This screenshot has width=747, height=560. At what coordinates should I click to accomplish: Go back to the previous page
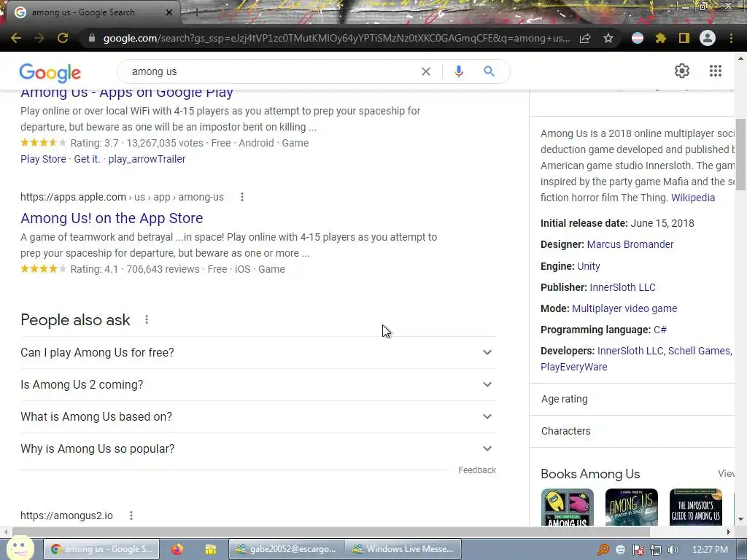pos(16,38)
